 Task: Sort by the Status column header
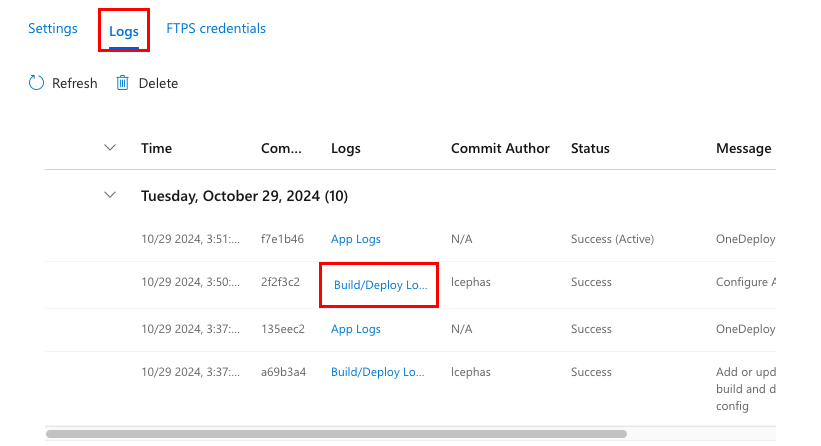tap(590, 148)
